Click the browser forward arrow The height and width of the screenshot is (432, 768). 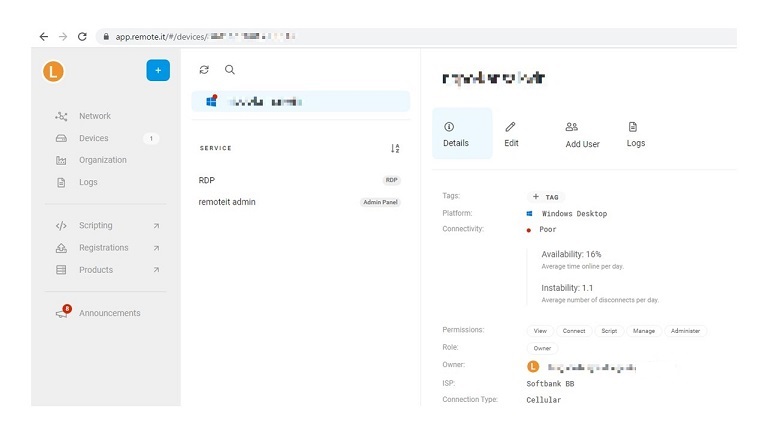pos(63,37)
